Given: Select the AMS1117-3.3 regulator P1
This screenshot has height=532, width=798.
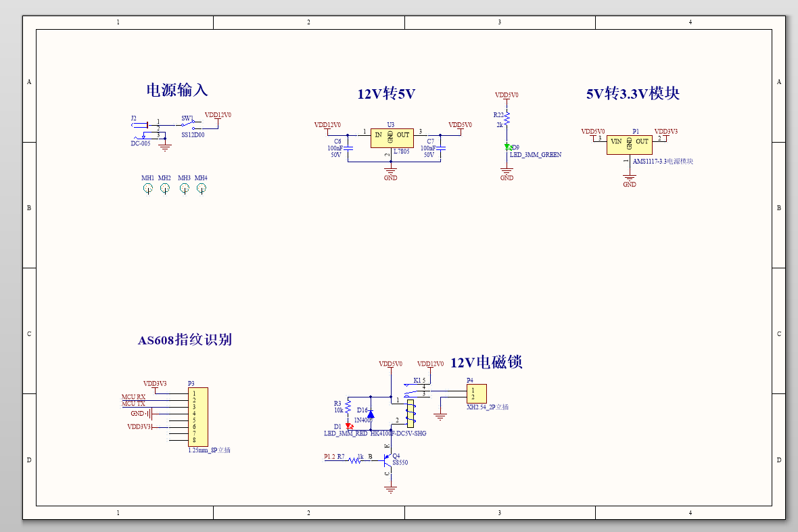Looking at the screenshot, I should pyautogui.click(x=630, y=143).
